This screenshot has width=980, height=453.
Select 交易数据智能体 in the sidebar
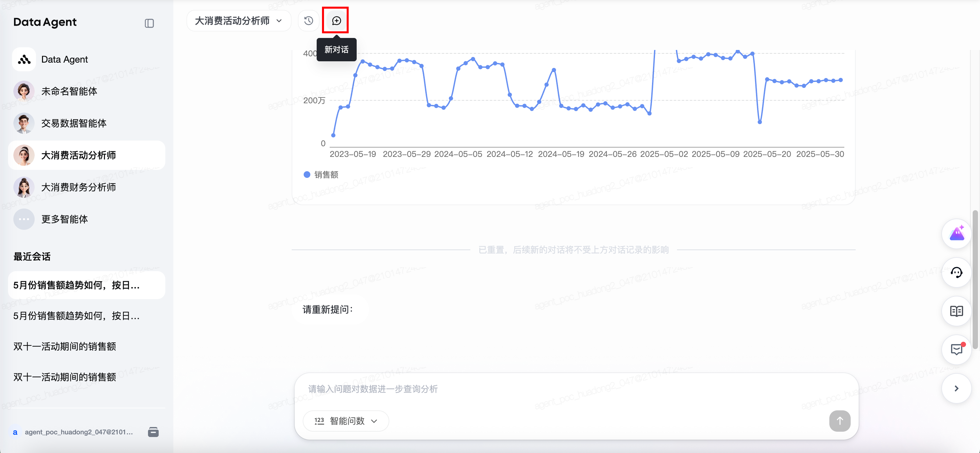(x=74, y=123)
